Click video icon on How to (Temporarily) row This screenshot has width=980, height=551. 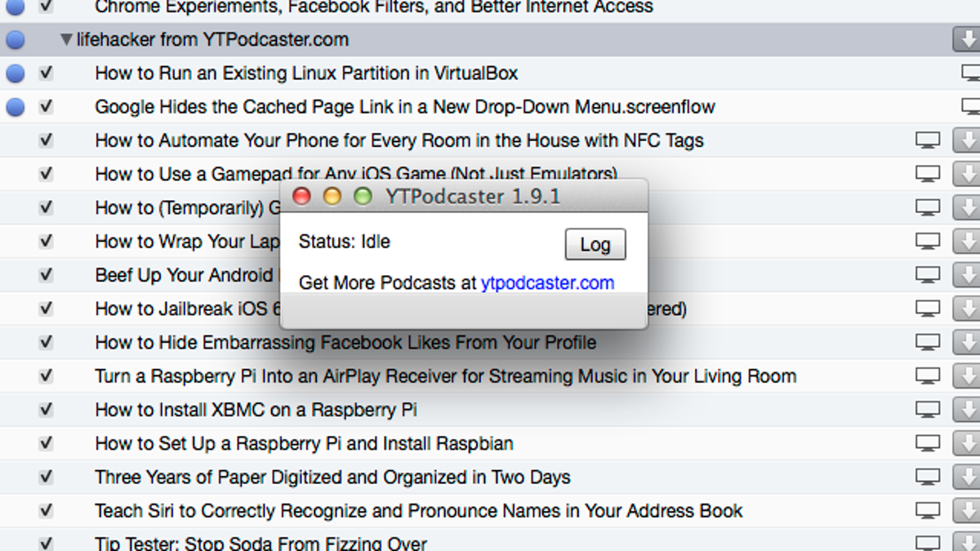pyautogui.click(x=928, y=207)
